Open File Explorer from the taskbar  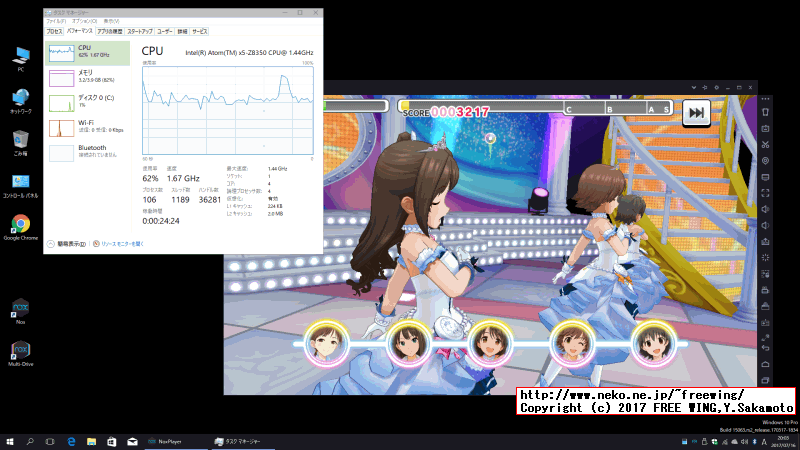pos(91,442)
